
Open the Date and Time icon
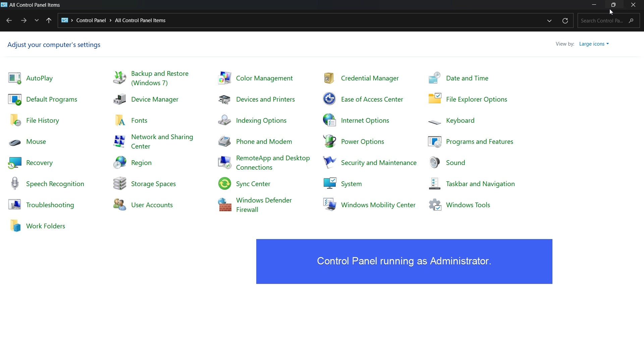point(435,78)
